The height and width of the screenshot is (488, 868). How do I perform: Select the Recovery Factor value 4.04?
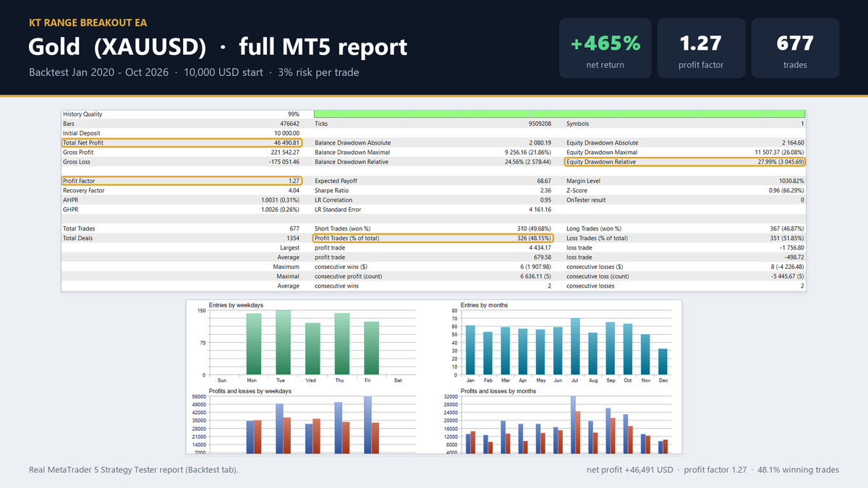pos(294,190)
